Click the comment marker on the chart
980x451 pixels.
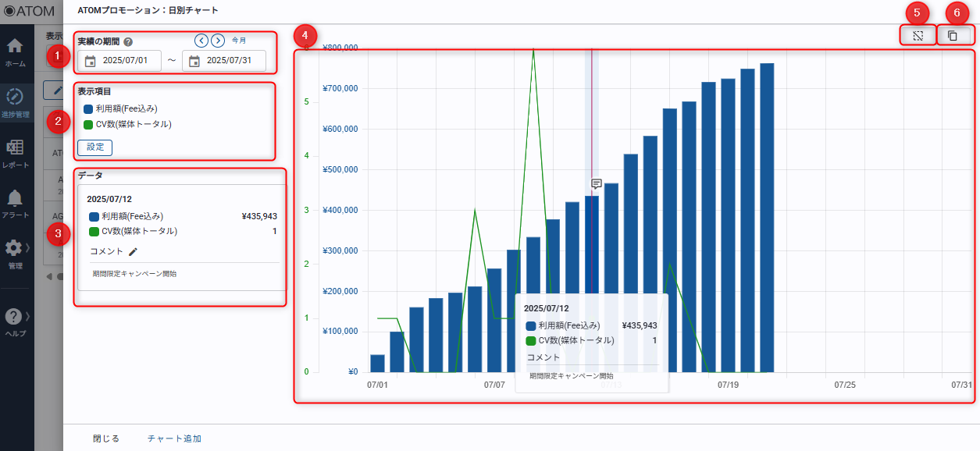[x=596, y=184]
